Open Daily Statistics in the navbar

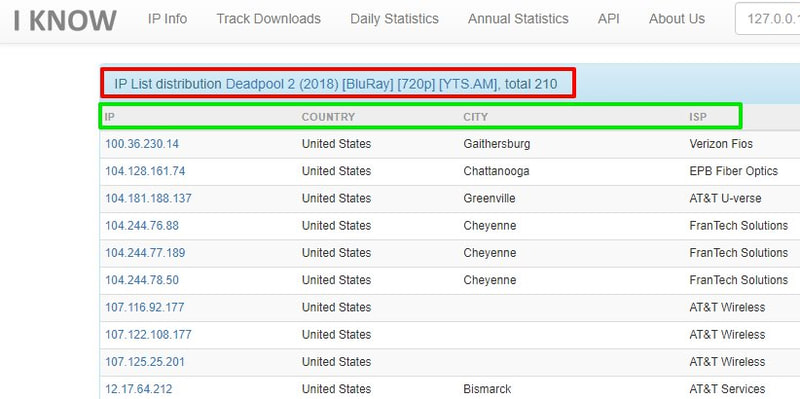tap(394, 19)
